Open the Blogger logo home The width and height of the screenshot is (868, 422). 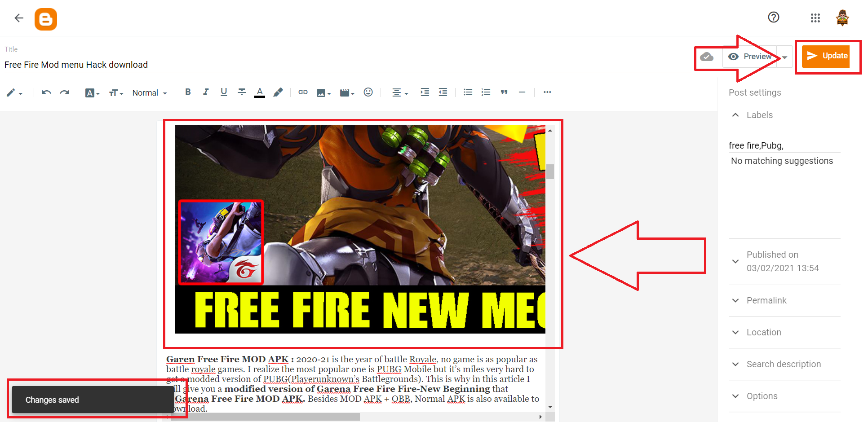coord(46,19)
